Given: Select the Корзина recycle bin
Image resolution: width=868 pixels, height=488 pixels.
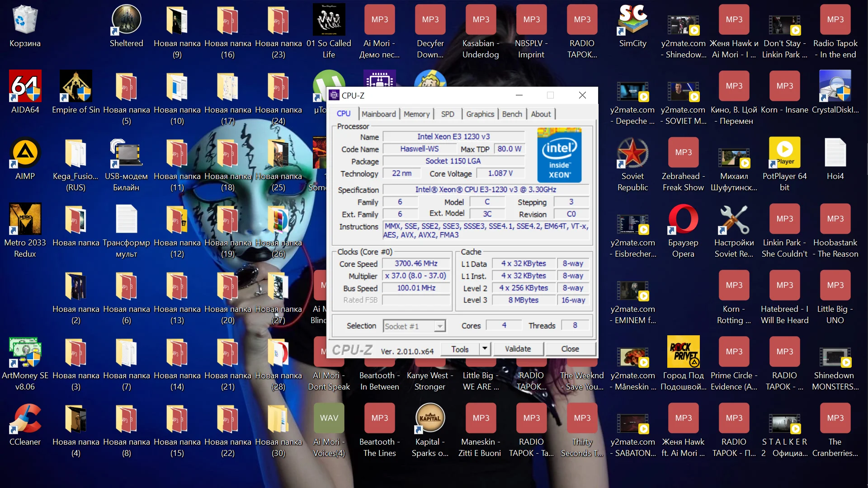Looking at the screenshot, I should (x=25, y=20).
